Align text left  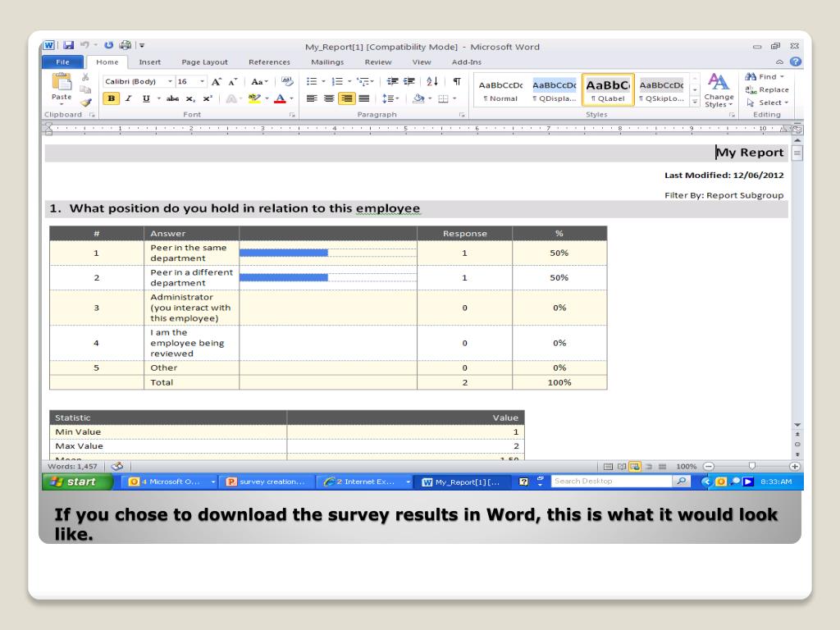click(312, 98)
